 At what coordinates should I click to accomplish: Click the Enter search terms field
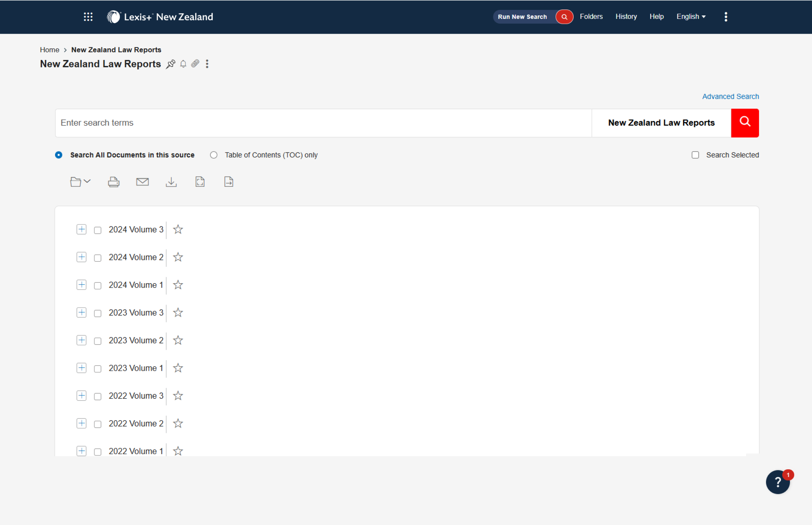(323, 123)
